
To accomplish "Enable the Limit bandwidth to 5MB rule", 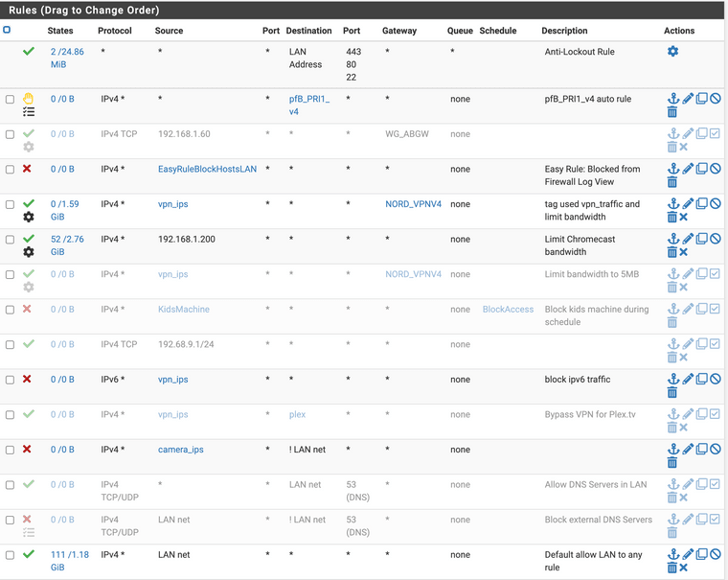I will coord(715,274).
